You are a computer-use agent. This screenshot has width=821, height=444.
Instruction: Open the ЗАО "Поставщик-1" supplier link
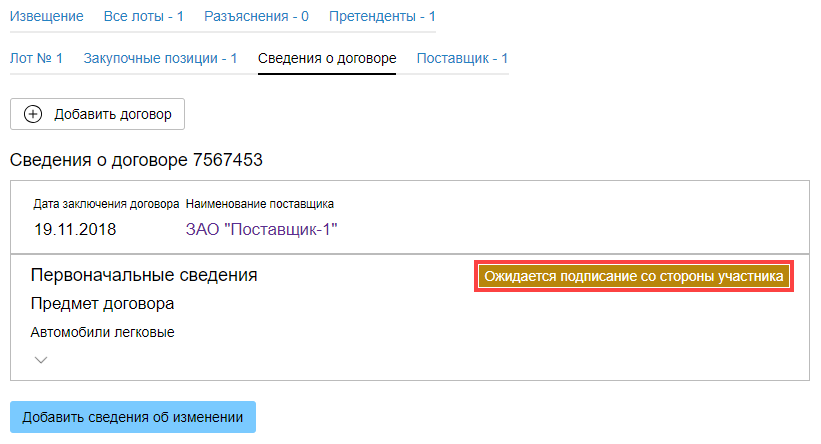coord(262,229)
